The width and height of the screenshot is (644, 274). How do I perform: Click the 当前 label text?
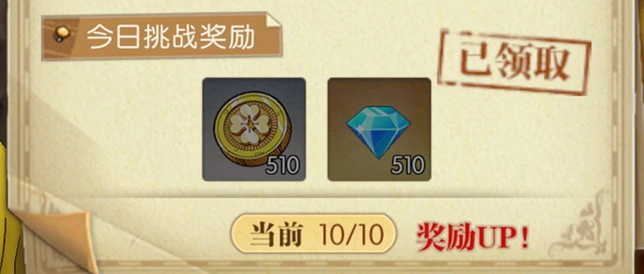[276, 234]
